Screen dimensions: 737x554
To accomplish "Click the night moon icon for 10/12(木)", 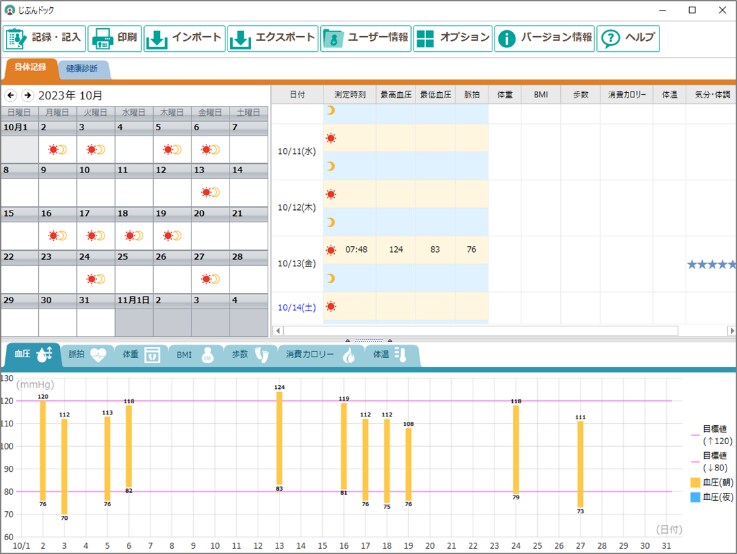I will [331, 222].
